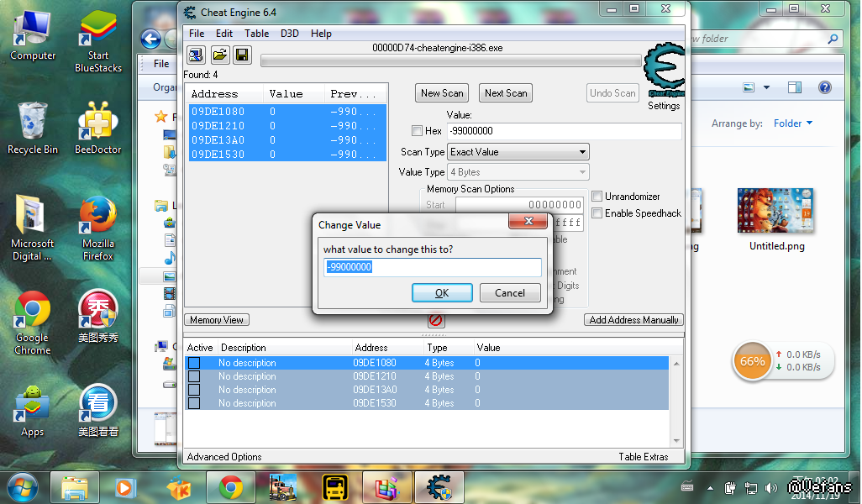Check the Enable Speedhack option
Screen dimensions: 862x504
pyautogui.click(x=597, y=213)
